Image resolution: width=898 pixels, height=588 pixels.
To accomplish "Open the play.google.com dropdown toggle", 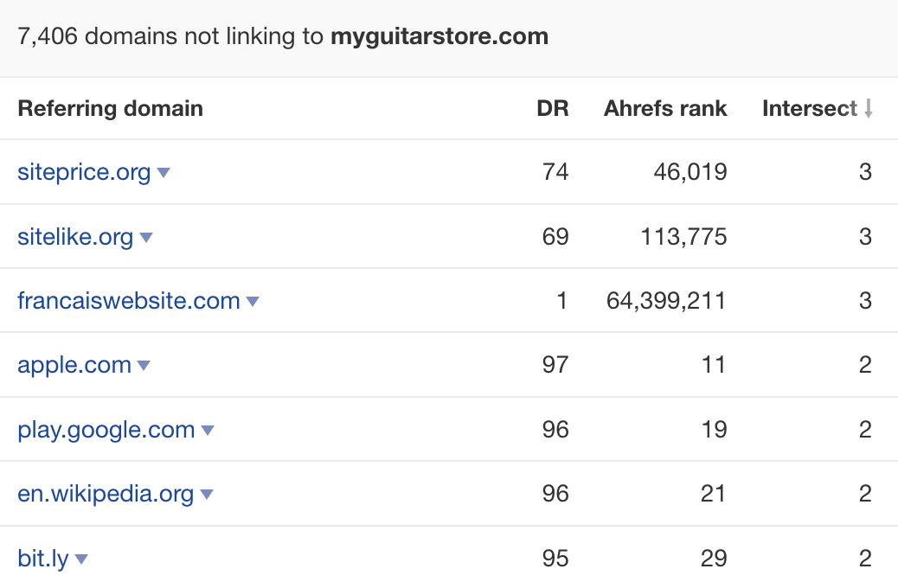I will 208,430.
